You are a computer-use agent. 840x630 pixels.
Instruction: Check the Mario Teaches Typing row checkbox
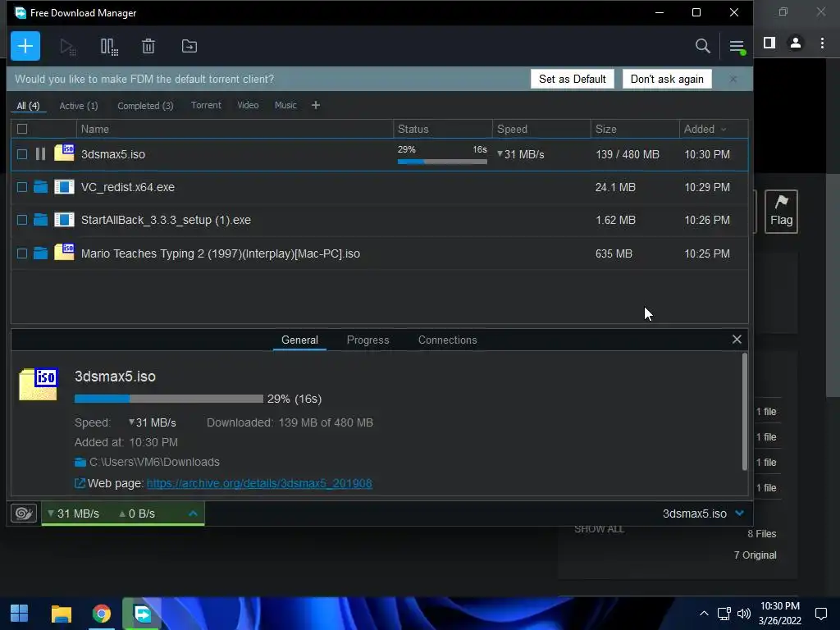(22, 253)
